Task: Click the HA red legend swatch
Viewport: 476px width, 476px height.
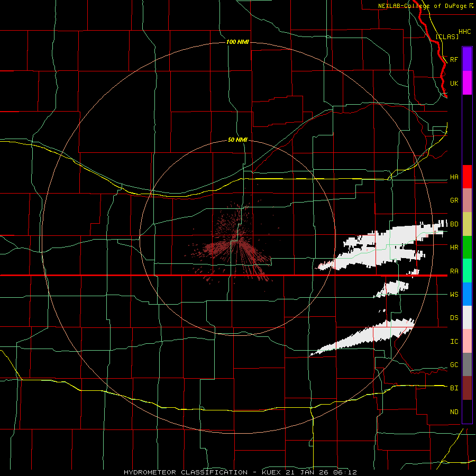Action: tap(467, 177)
